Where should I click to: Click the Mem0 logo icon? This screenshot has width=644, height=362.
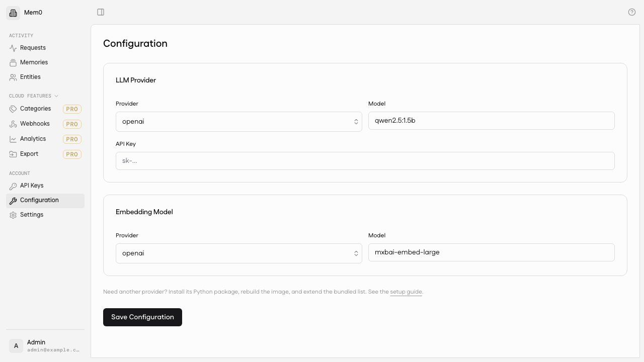pos(13,13)
